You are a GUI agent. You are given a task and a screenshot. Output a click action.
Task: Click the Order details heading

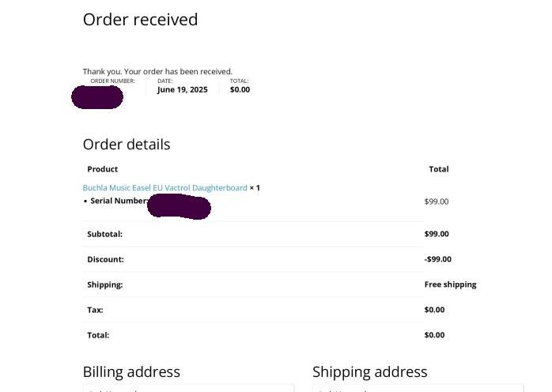click(x=127, y=145)
